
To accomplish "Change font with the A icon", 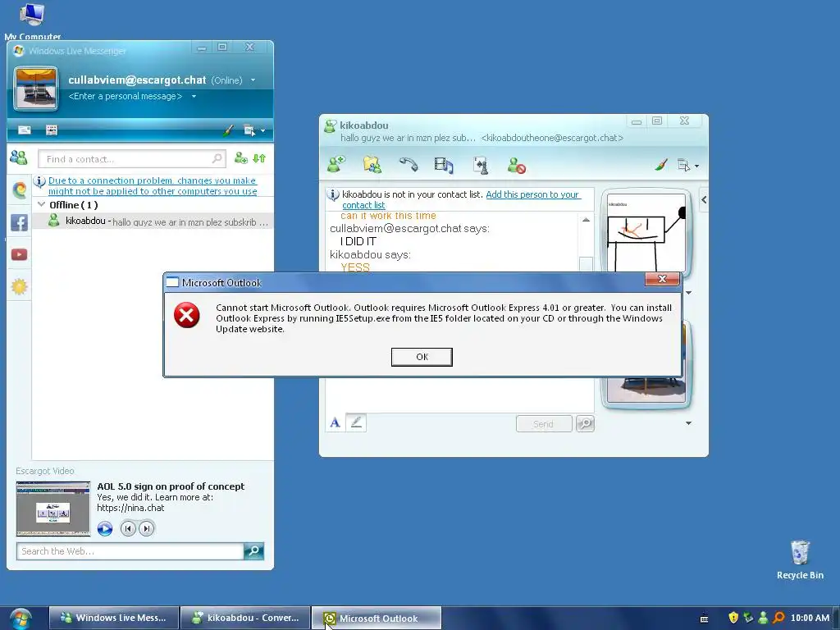I will [x=336, y=423].
